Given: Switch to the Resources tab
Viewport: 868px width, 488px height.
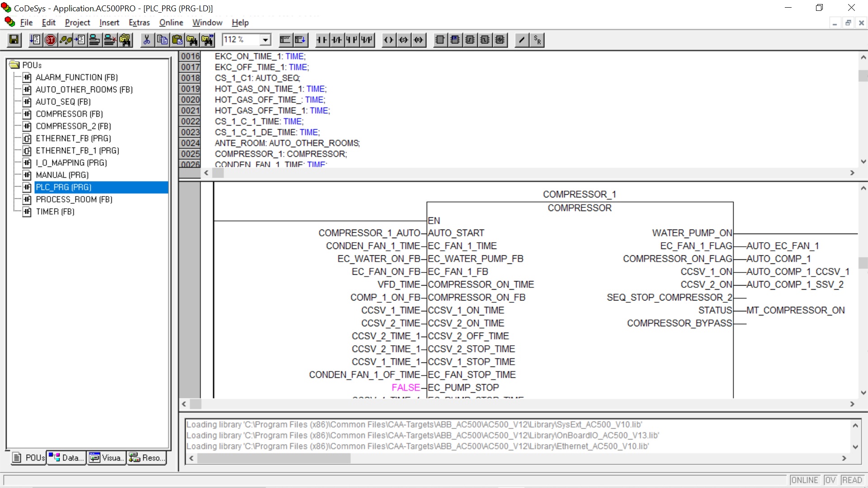Looking at the screenshot, I should tap(146, 458).
